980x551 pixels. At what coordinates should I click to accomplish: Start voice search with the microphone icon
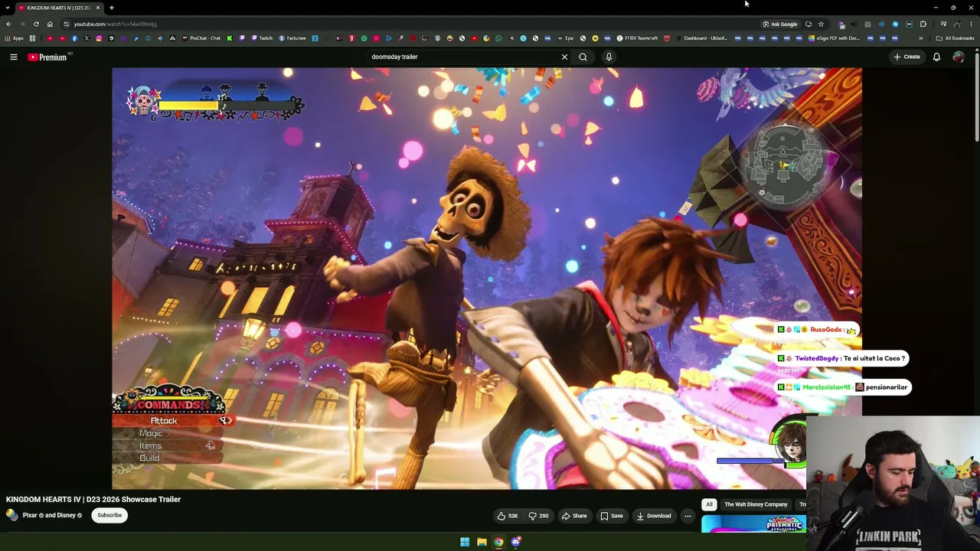pos(609,57)
